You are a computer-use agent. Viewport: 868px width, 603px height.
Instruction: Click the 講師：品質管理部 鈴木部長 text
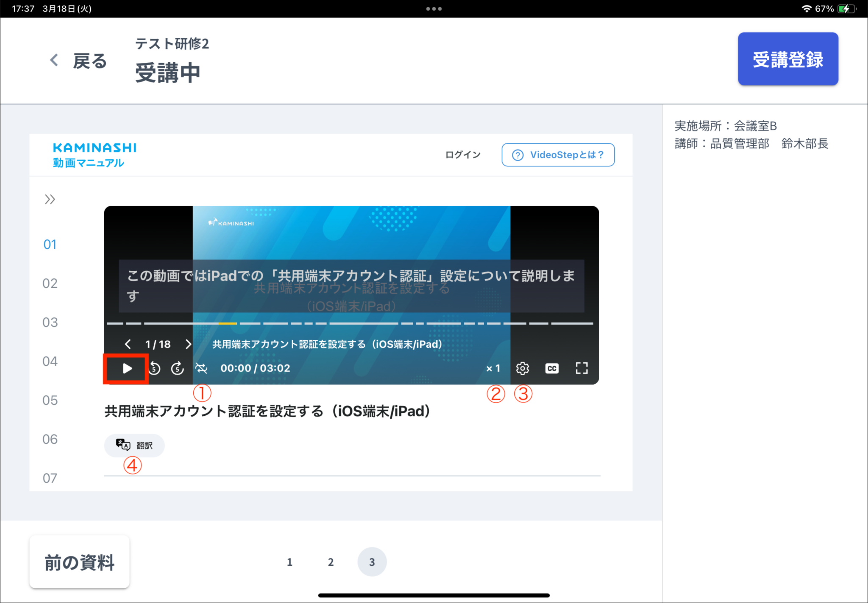751,144
